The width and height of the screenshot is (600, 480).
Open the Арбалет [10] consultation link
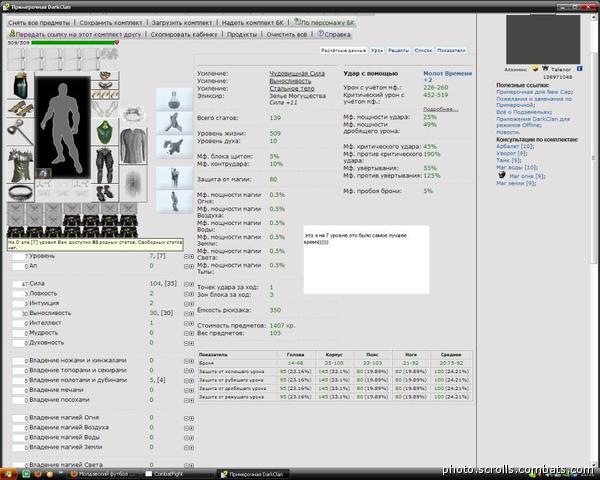coord(515,146)
